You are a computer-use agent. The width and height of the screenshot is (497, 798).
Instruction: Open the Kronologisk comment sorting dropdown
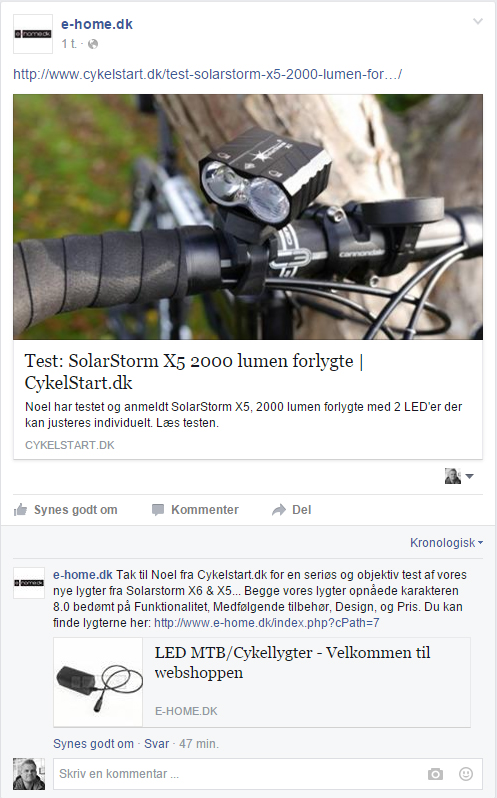click(x=446, y=543)
